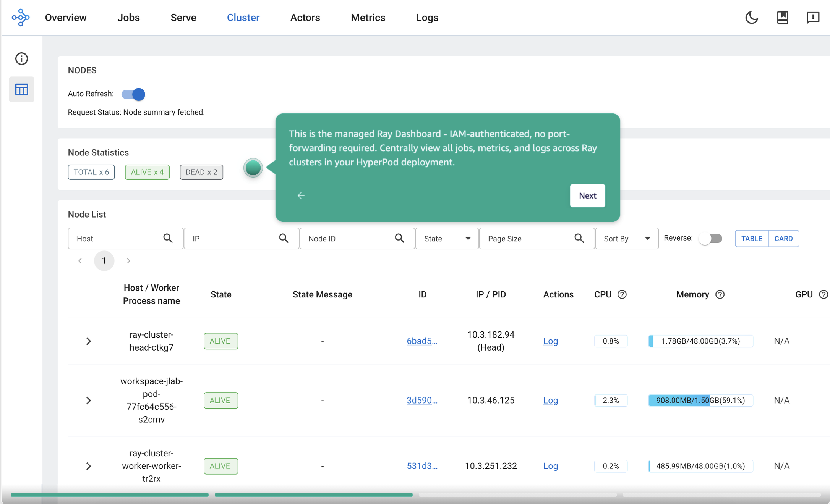
Task: Click the green tour beacon dot
Action: tap(253, 168)
